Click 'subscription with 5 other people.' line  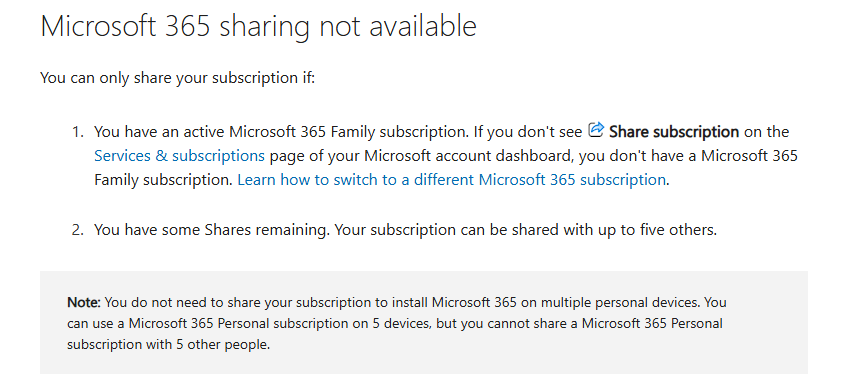click(168, 345)
